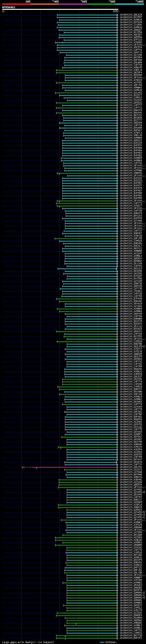Select label UniRef100_A7QA52
The width and height of the screenshot is (146, 644).
coord(131,42)
